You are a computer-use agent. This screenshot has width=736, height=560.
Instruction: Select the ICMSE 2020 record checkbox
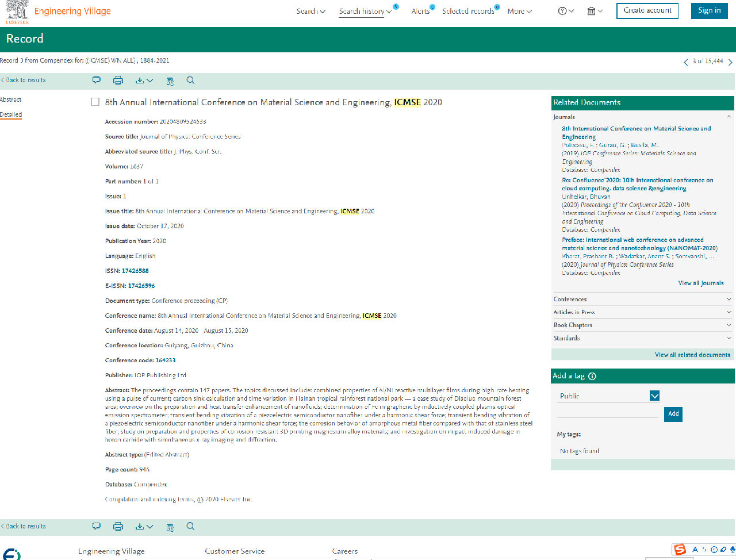(95, 102)
